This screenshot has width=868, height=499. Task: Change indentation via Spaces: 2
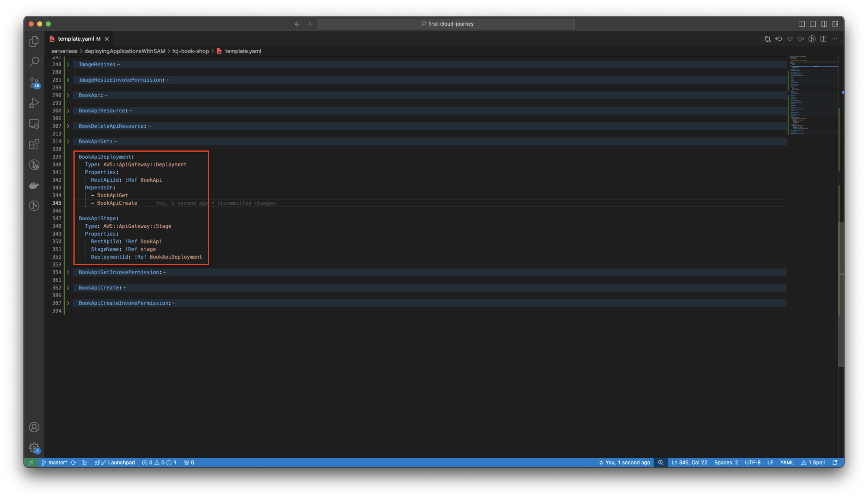pos(726,463)
